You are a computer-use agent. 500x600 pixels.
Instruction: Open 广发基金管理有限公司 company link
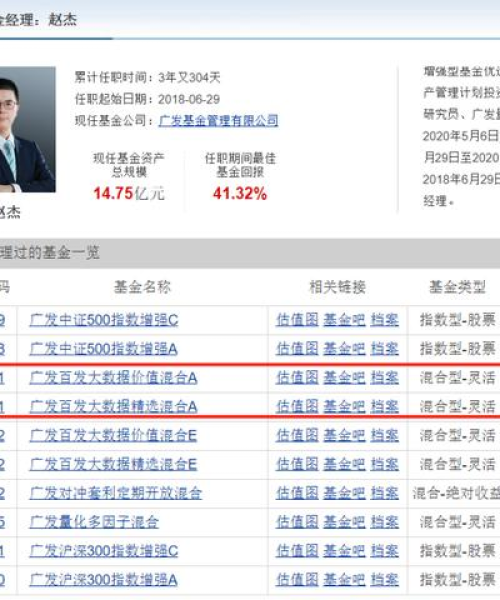point(218,121)
